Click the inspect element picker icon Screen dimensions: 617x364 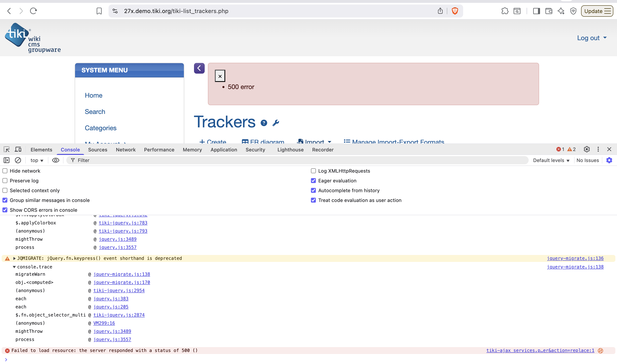pos(7,149)
